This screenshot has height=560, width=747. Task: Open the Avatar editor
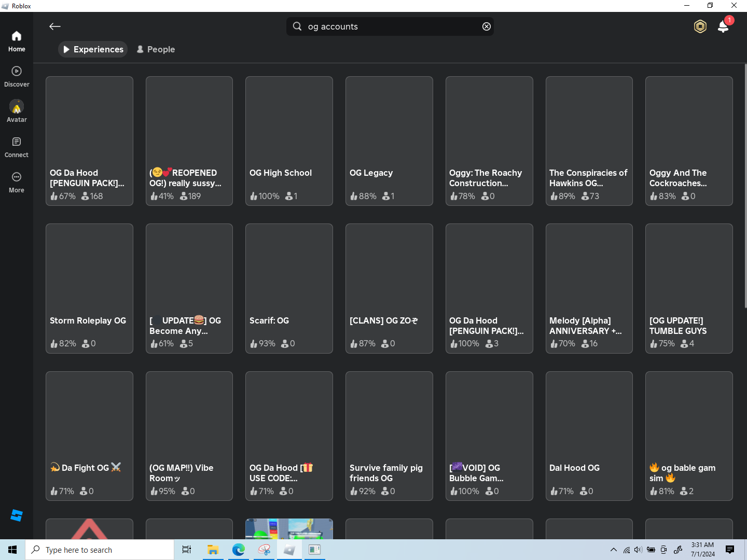17,112
